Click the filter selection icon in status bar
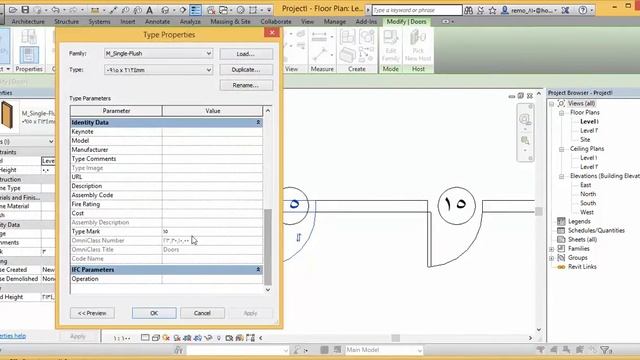640x360 pixels. pos(605,350)
